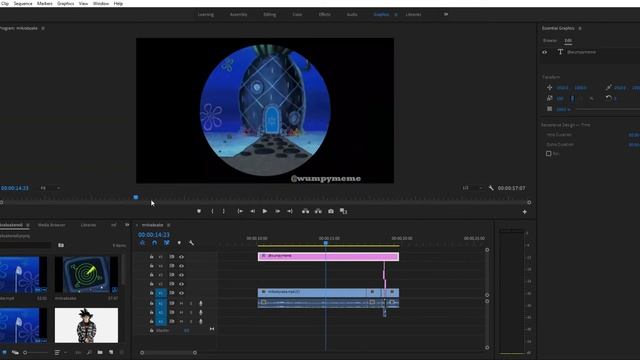Open the Program monitor button editor plus
640x360 pixels.
(524, 212)
